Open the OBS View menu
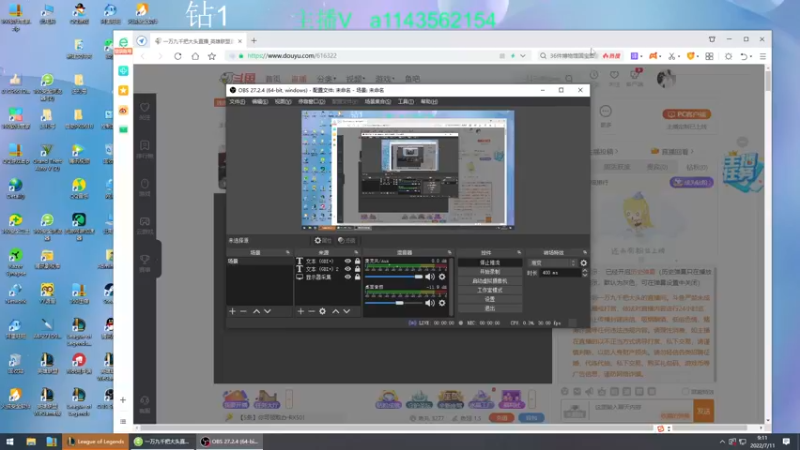 pyautogui.click(x=283, y=102)
